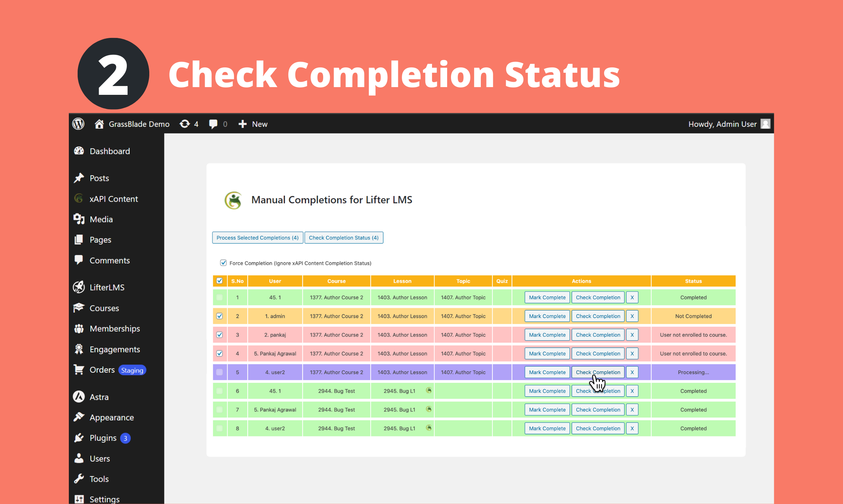Click Check Completion in row 7
Image resolution: width=843 pixels, height=504 pixels.
[598, 410]
